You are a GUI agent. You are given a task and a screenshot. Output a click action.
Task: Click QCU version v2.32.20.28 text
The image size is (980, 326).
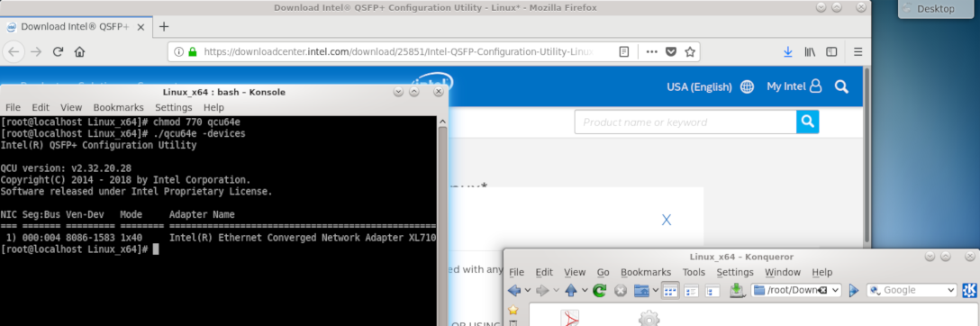coord(66,168)
